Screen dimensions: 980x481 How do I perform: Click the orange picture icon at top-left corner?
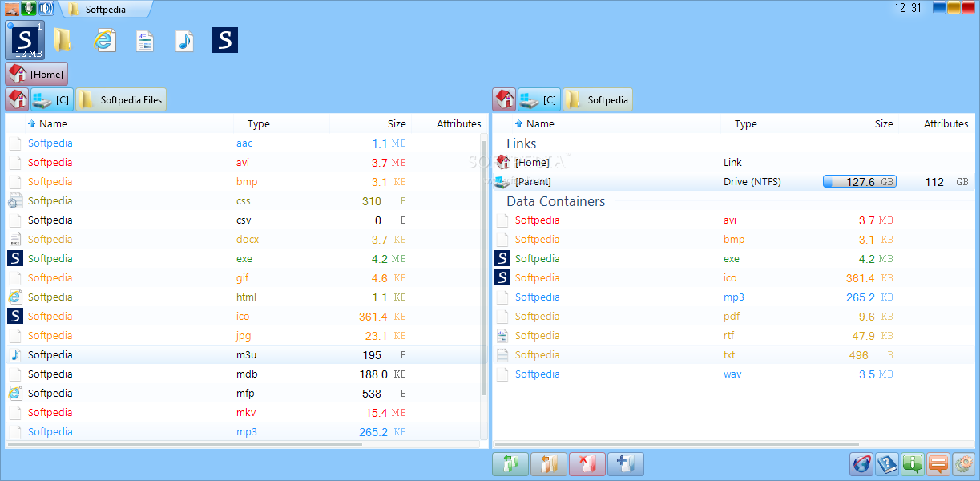click(11, 9)
